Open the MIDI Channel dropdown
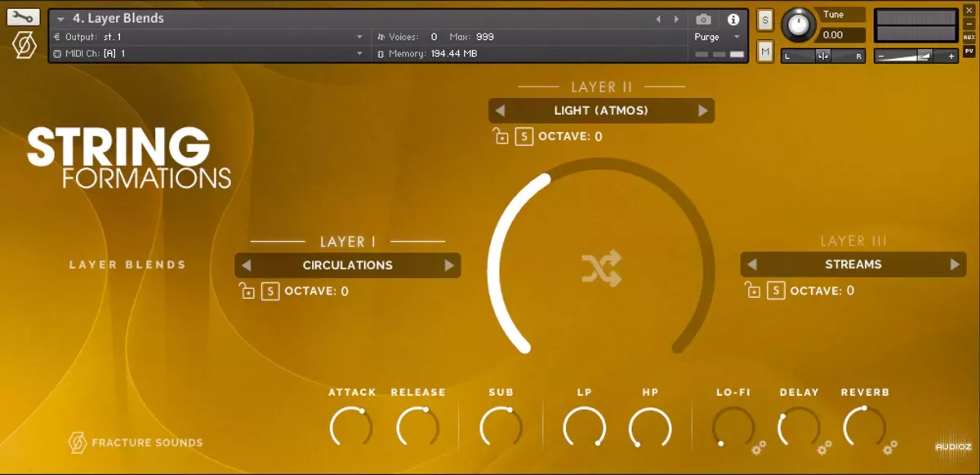Screen dimensions: 980x475 [359, 54]
